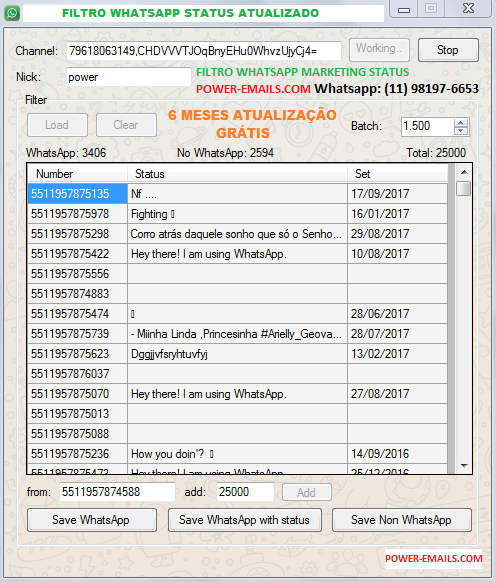Click the Load button
Viewport: 496px width, 582px height.
(57, 125)
